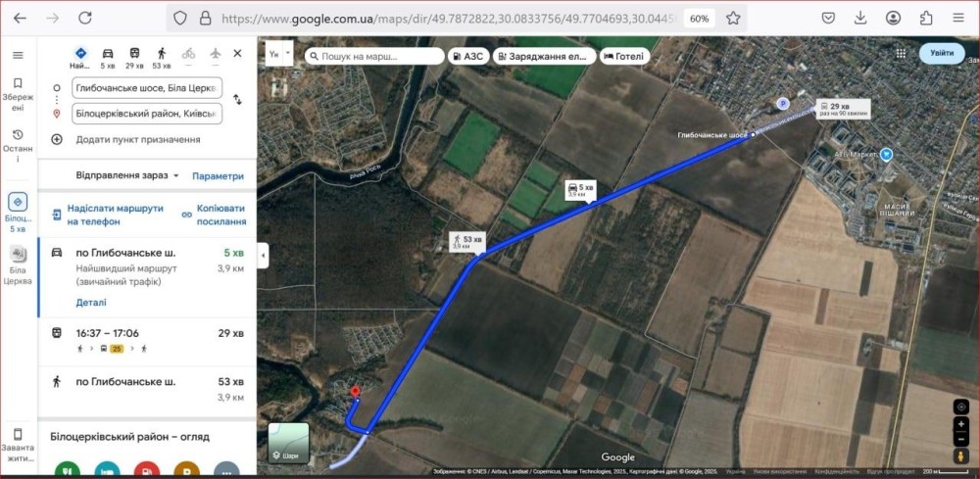This screenshot has height=479, width=980.
Task: Click Копіювати посилання
Action: pyautogui.click(x=214, y=215)
